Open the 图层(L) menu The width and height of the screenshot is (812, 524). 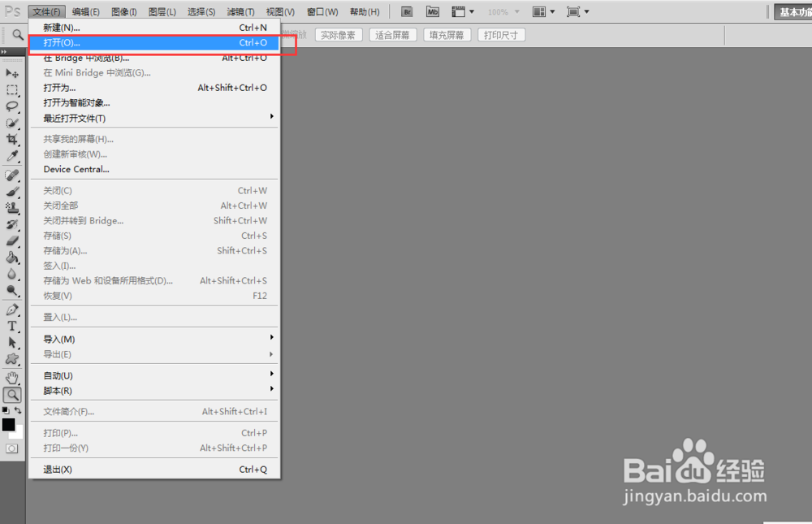(x=162, y=12)
